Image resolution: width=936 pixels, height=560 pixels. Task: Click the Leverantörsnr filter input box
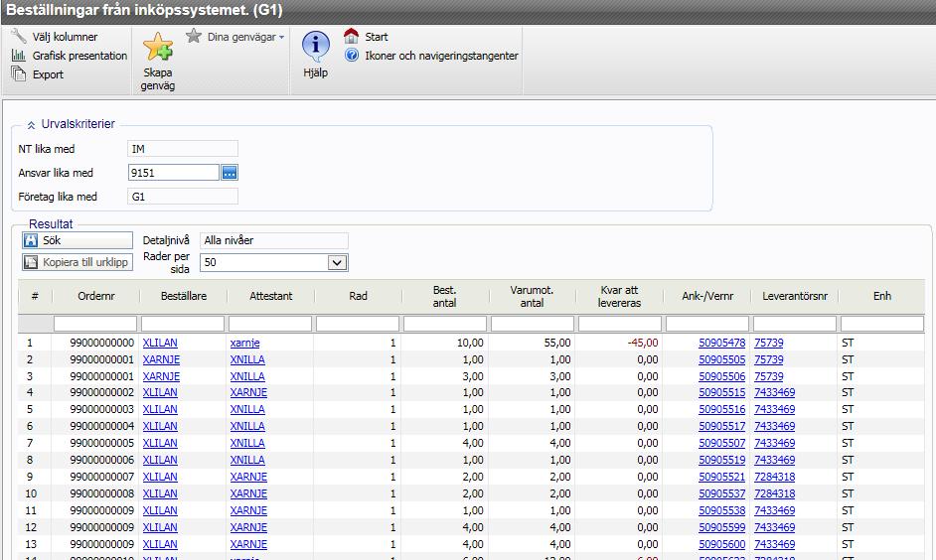(795, 324)
